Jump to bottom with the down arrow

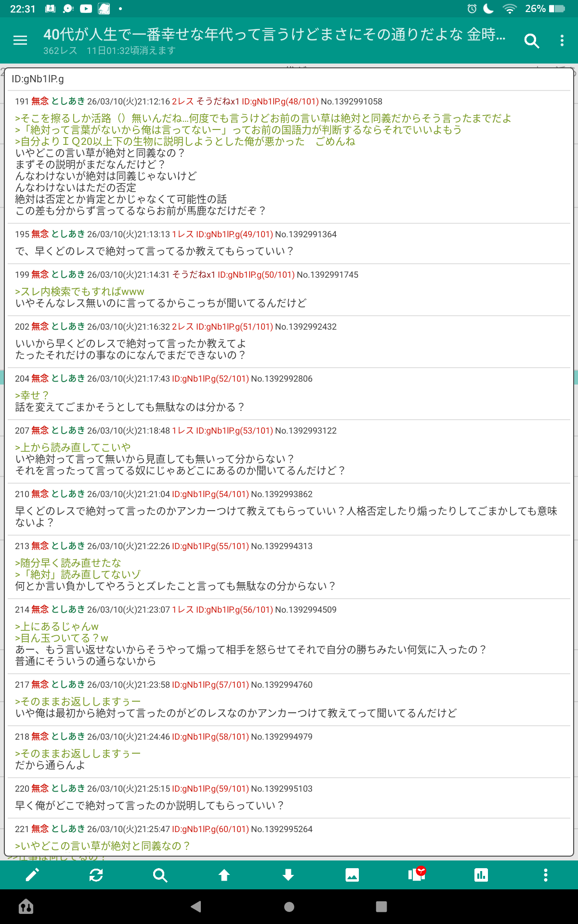click(288, 875)
